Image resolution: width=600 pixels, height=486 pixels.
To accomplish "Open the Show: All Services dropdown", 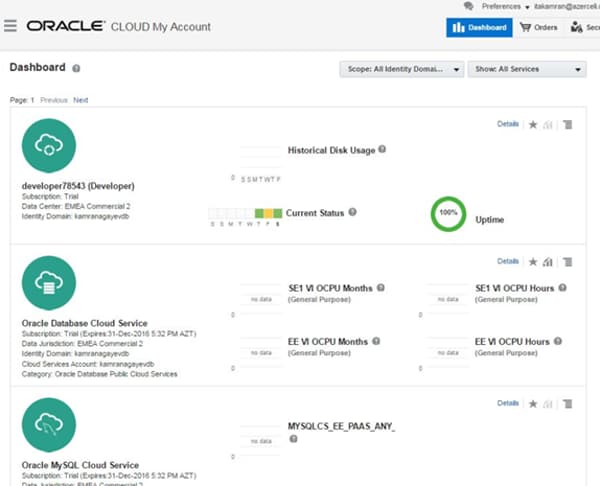I will pyautogui.click(x=526, y=69).
